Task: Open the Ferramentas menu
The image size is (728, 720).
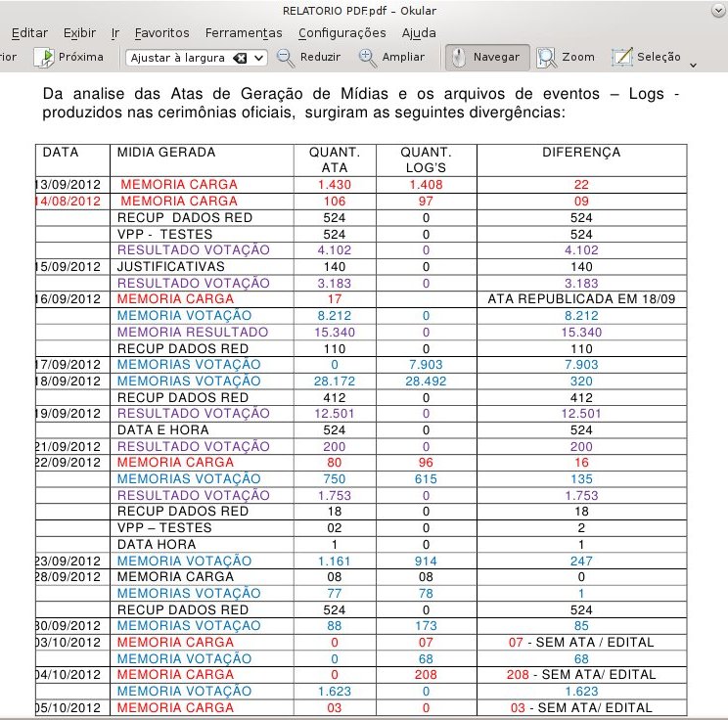Action: pos(244,32)
